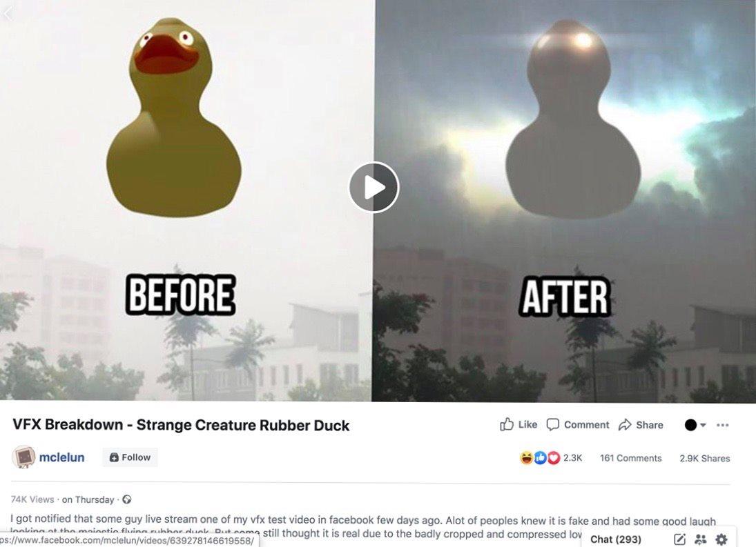
Task: Click the public globe privacy icon
Action: click(127, 500)
